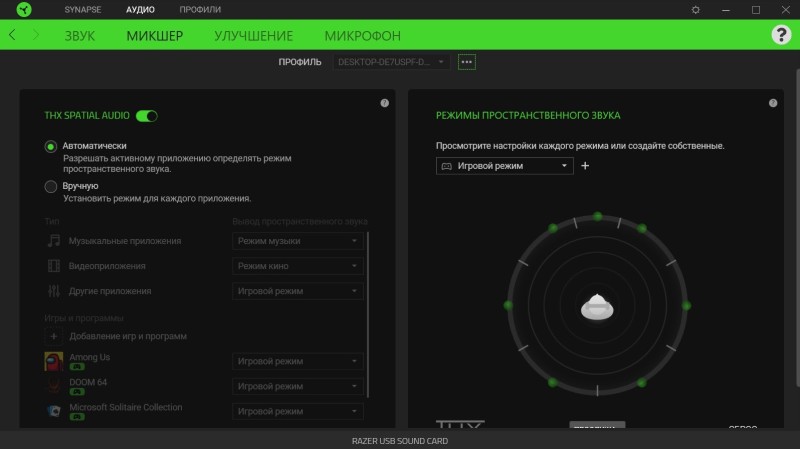Open Режим музыки dropdown for music apps
The image size is (800, 449).
[297, 241]
